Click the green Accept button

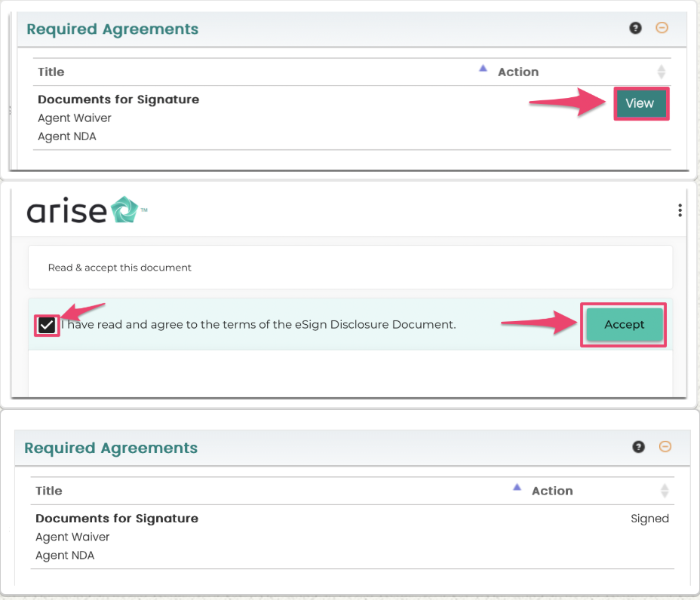point(624,325)
